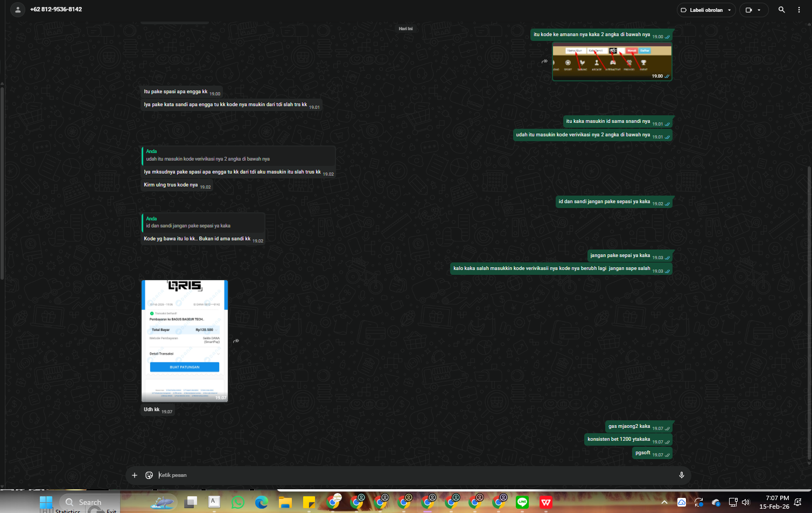The width and height of the screenshot is (812, 513).
Task: Start a video call with the camera icon
Action: point(748,10)
